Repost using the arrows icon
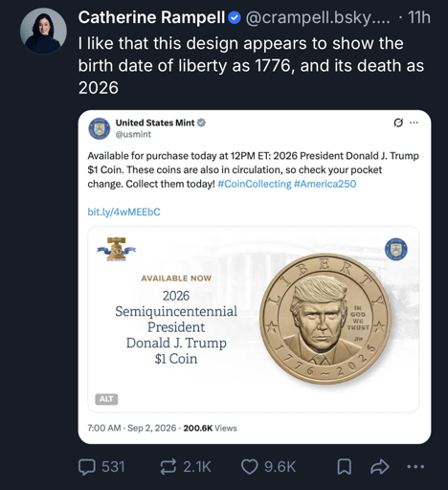Screen dimensions: 448x490 point(168,467)
